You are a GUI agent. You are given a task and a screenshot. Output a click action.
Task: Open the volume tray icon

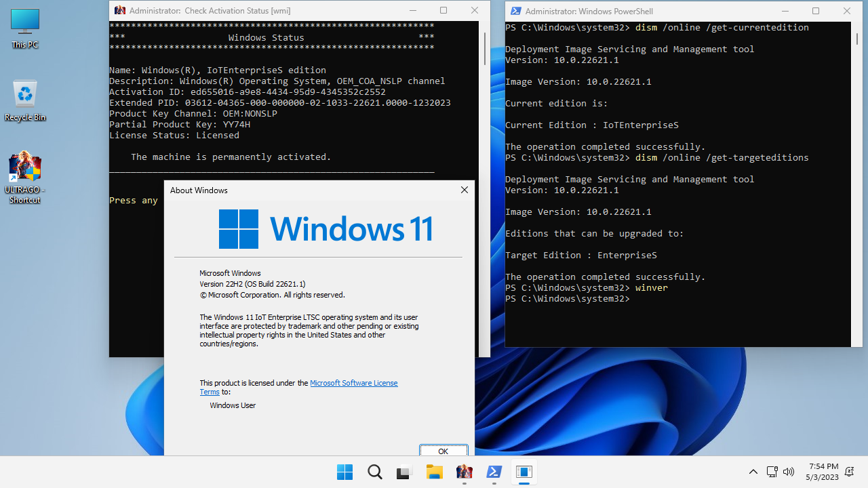pyautogui.click(x=788, y=472)
